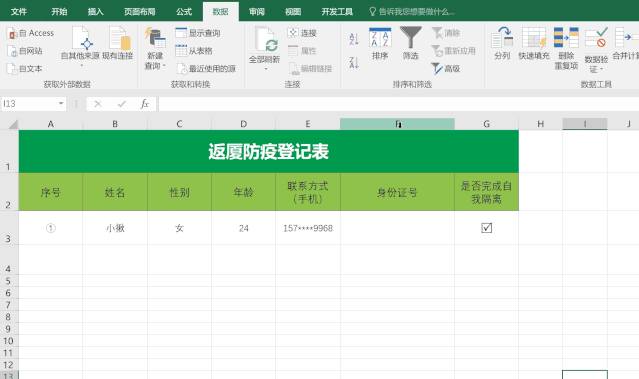Select the gender cell 女
Viewport: 639px width, 379px height.
pyautogui.click(x=179, y=228)
